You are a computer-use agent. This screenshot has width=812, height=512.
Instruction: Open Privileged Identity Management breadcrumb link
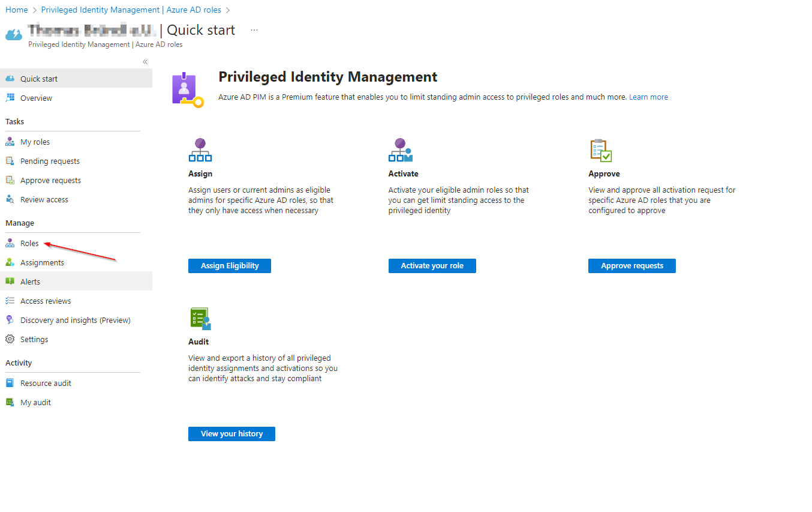tap(131, 10)
